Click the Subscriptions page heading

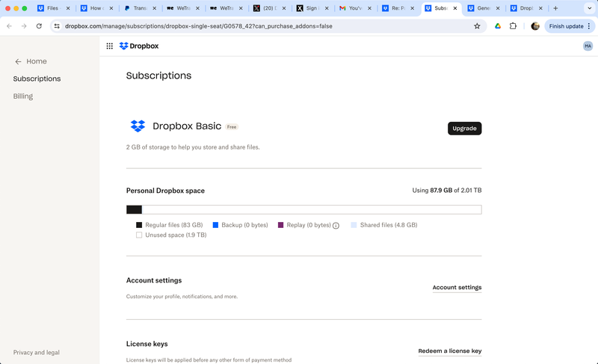[x=158, y=75]
